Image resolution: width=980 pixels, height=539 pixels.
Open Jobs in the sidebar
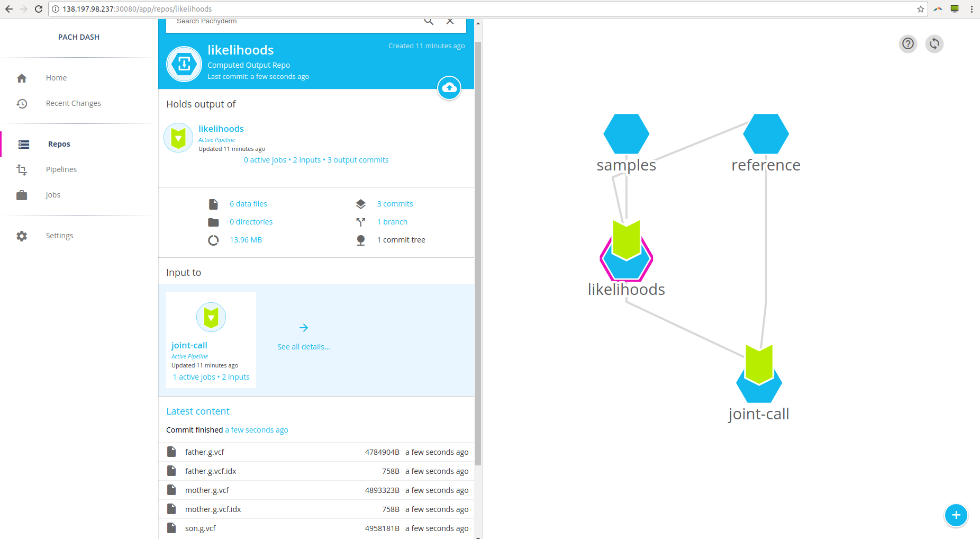click(53, 195)
